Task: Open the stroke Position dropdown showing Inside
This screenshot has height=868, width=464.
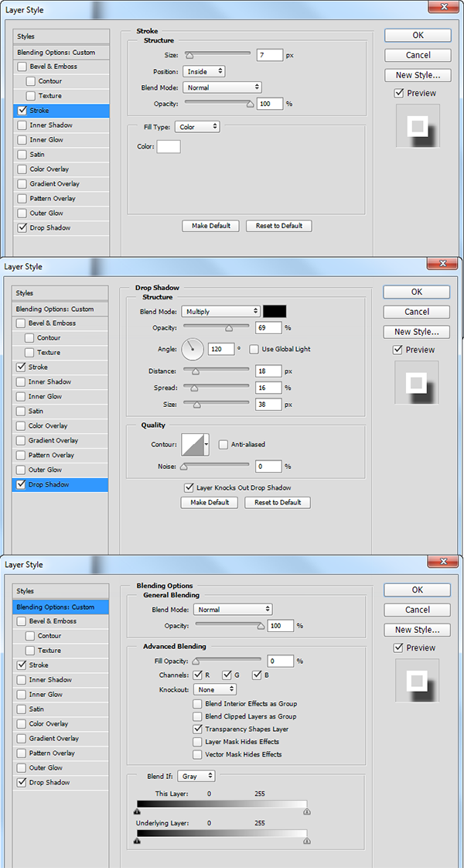Action: [204, 71]
